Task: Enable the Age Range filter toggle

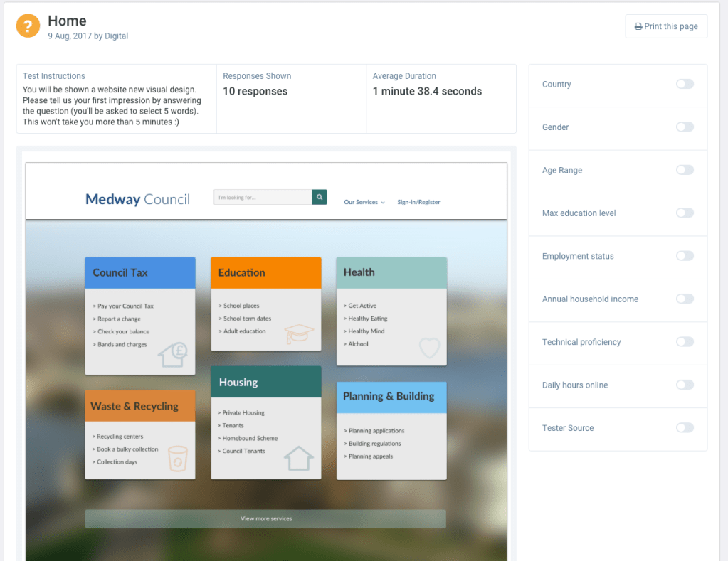Action: 684,170
